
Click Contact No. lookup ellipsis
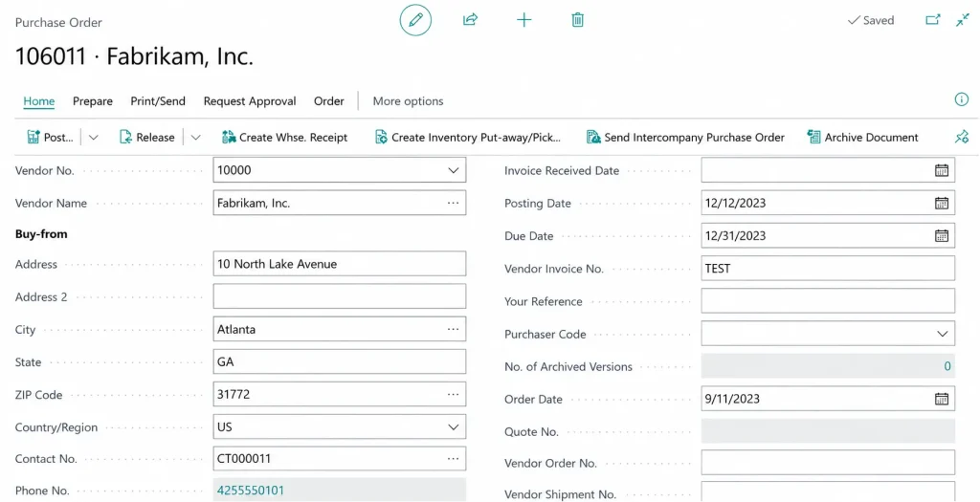pyautogui.click(x=453, y=459)
